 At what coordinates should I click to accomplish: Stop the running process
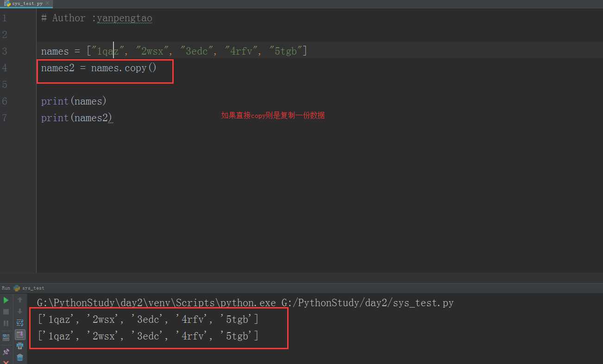(x=6, y=312)
